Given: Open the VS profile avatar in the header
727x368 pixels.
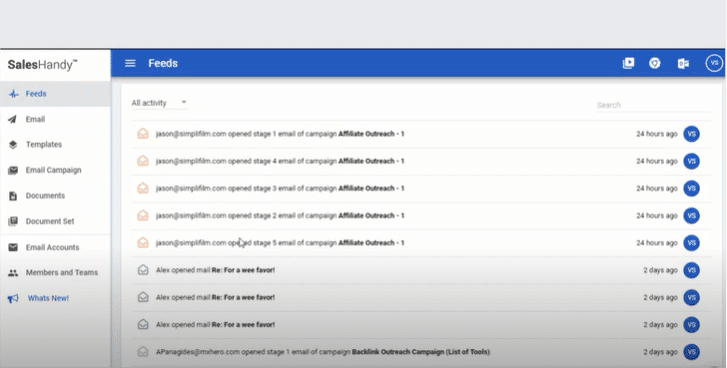Looking at the screenshot, I should pos(714,63).
